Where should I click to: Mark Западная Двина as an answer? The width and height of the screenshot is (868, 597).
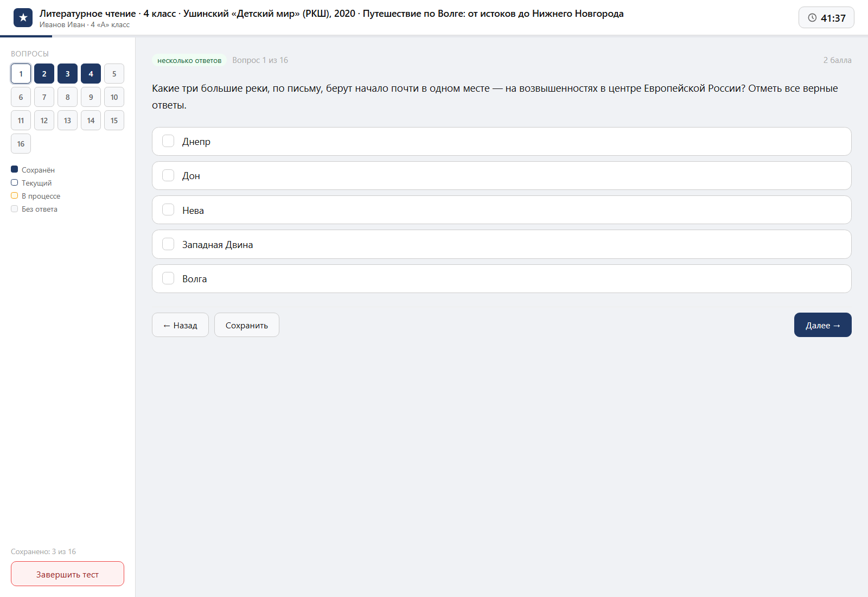click(168, 244)
